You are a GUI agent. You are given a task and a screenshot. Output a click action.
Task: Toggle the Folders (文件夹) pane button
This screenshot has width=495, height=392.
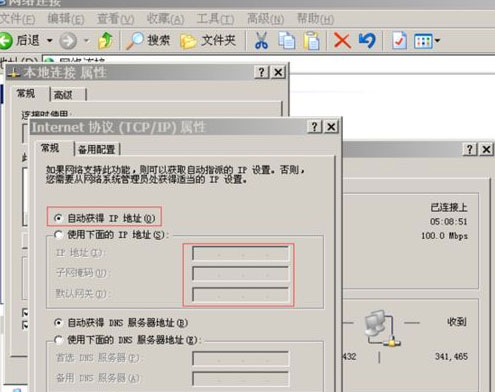click(208, 41)
